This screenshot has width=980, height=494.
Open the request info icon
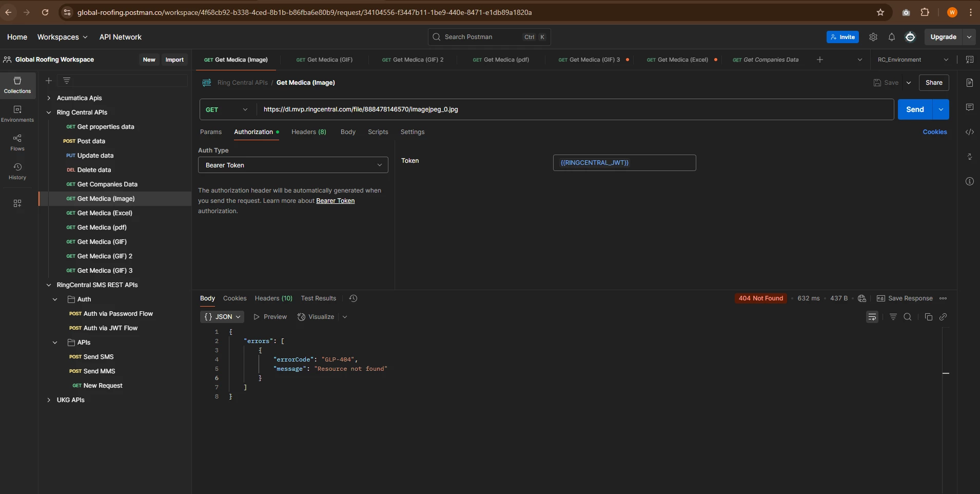pyautogui.click(x=970, y=181)
